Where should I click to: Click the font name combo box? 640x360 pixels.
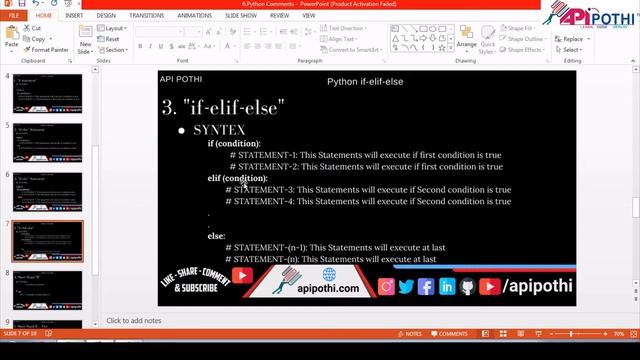159,32
